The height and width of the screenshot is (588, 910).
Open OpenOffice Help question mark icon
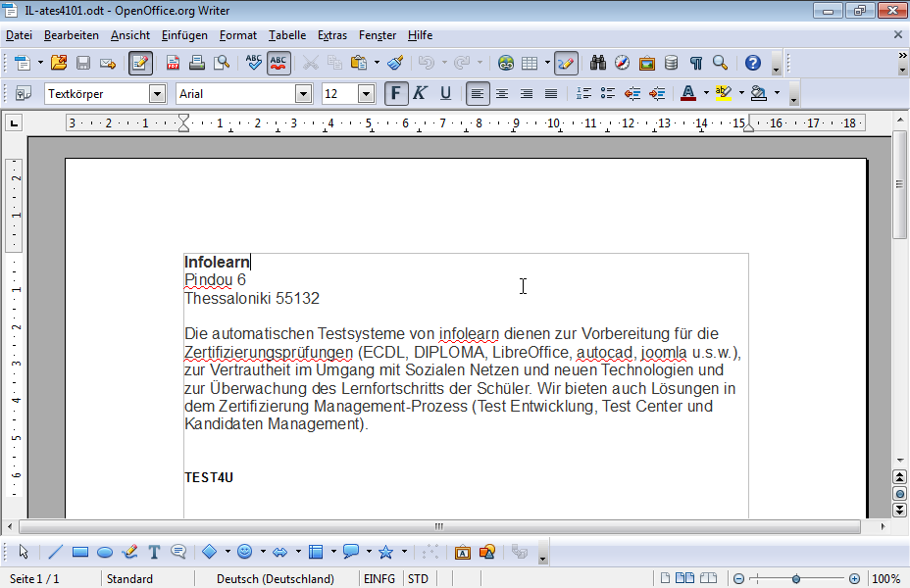pyautogui.click(x=753, y=63)
